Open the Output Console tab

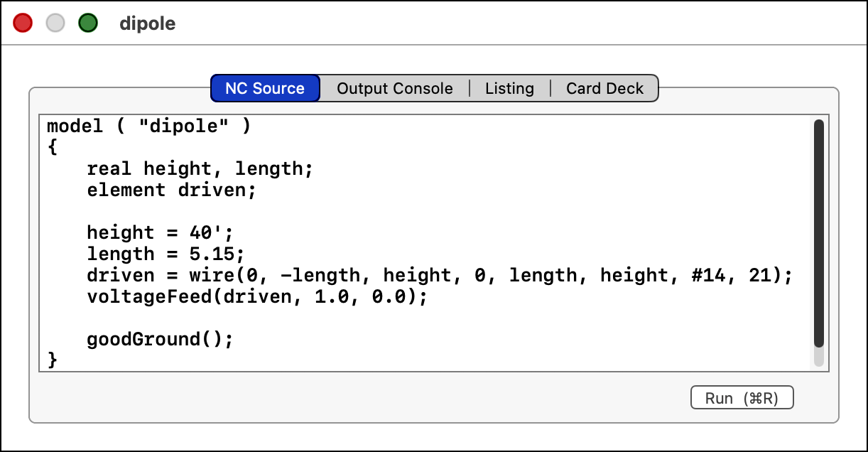(394, 89)
